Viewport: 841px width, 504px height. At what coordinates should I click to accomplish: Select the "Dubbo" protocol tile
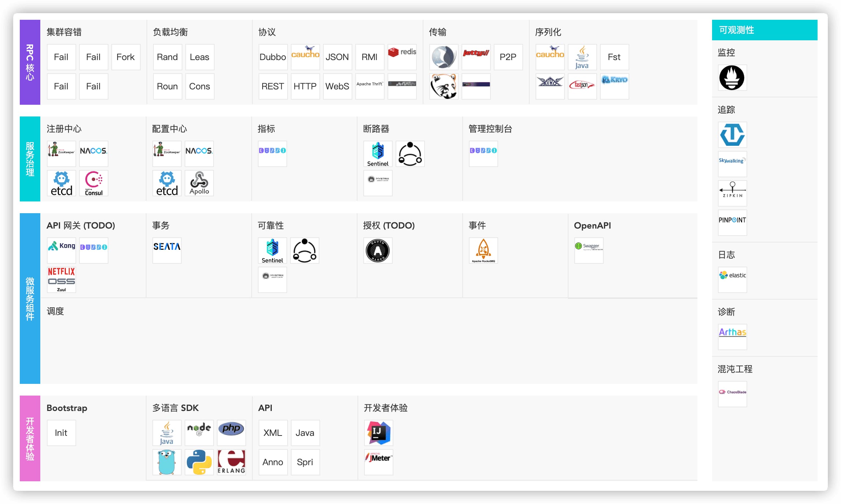tap(273, 57)
